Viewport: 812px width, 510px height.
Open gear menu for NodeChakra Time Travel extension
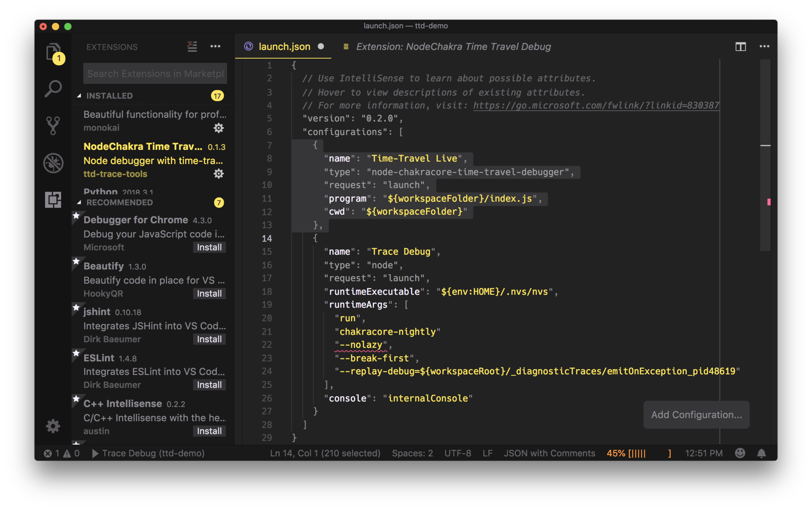(218, 174)
